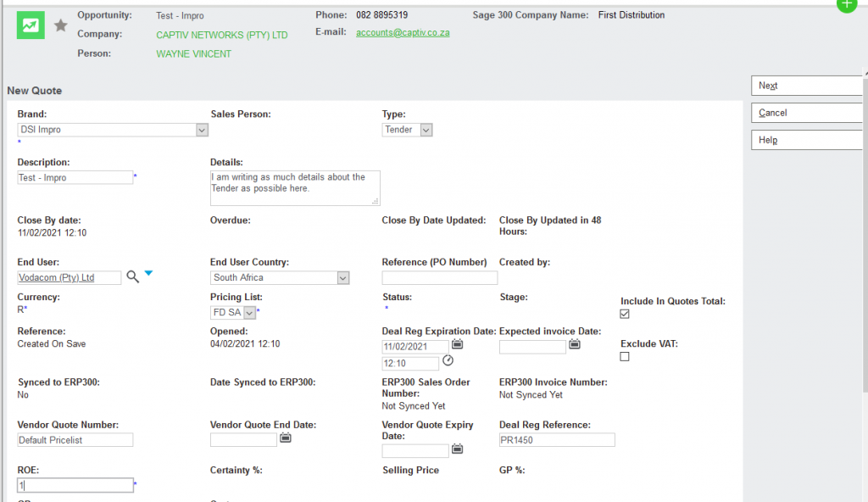Open the accounts@captiv.co.za email link
868x502 pixels.
click(403, 32)
